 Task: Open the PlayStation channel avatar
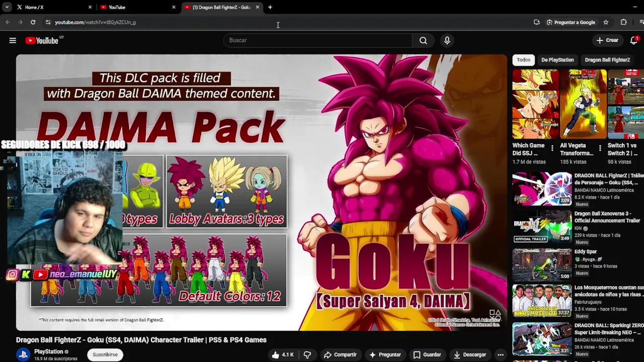[x=23, y=354]
